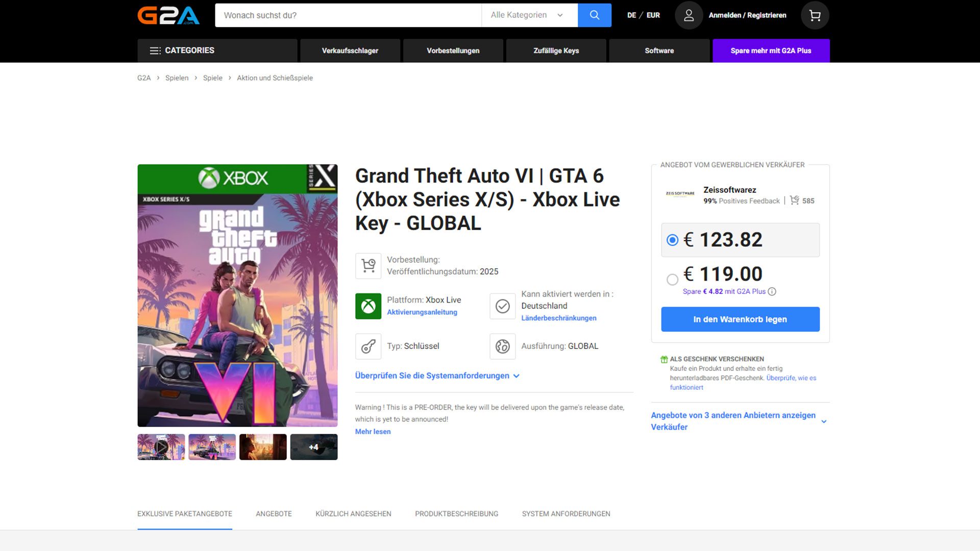
Task: Click the G2A logo
Action: 168,15
